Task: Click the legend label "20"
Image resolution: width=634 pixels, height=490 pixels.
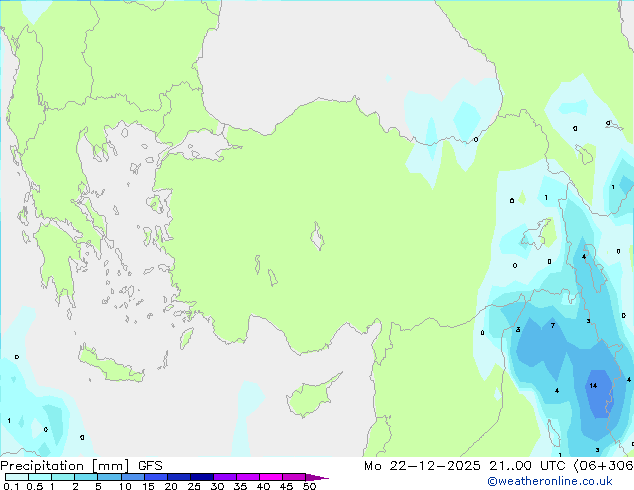Action: (171, 486)
